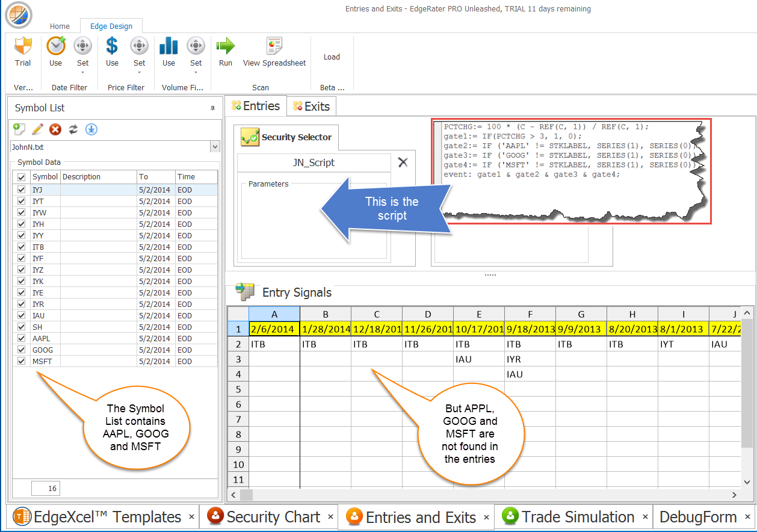Select the Security Selector tab
This screenshot has height=532, width=757.
coord(286,137)
